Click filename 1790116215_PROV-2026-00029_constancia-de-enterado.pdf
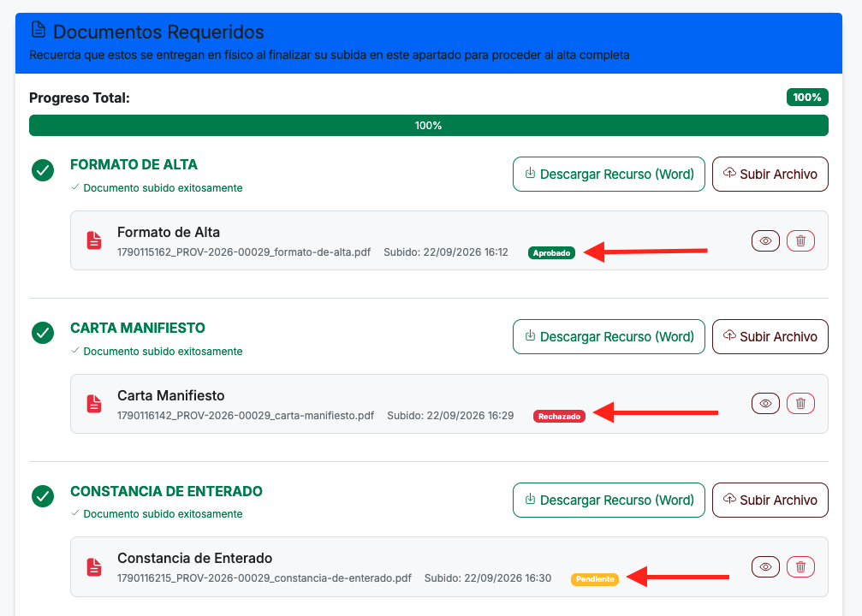The image size is (862, 616). [264, 578]
